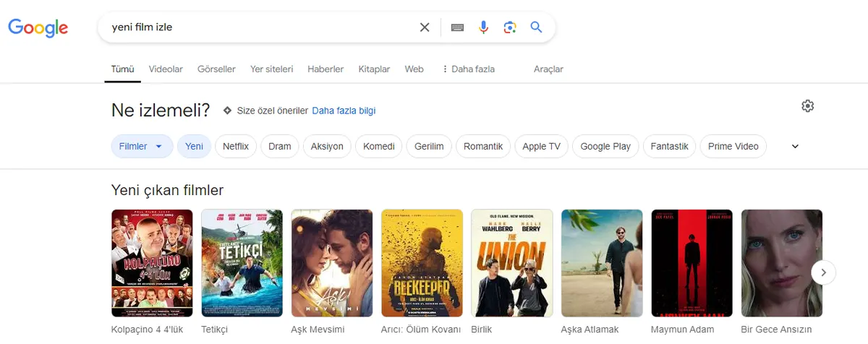Screen dimensions: 868x344
Task: Open the Kitaplar tab
Action: pos(374,69)
